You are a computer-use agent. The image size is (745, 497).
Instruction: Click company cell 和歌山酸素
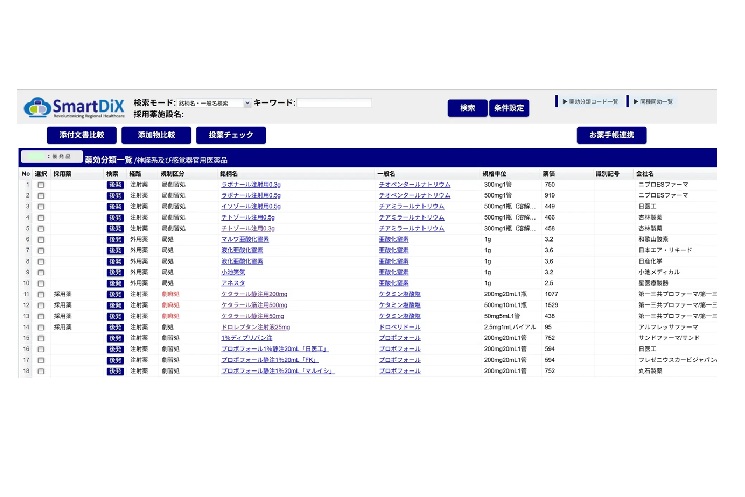coord(653,239)
